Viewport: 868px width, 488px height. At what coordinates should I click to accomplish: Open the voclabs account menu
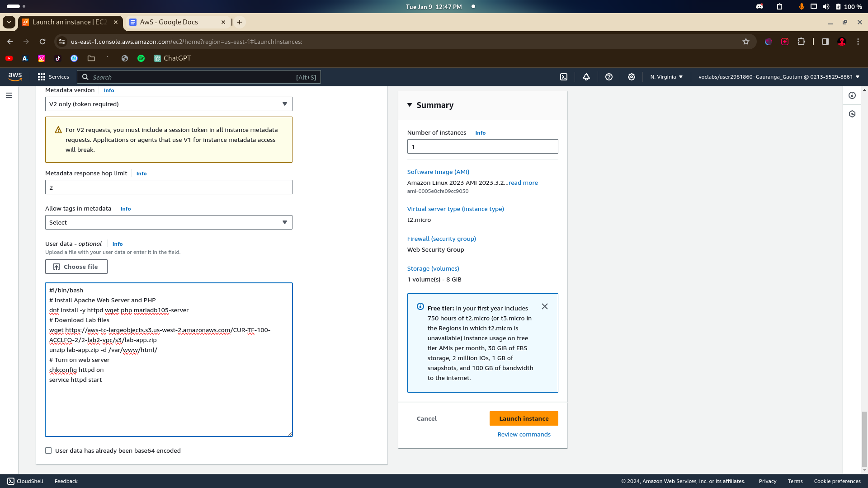click(778, 77)
